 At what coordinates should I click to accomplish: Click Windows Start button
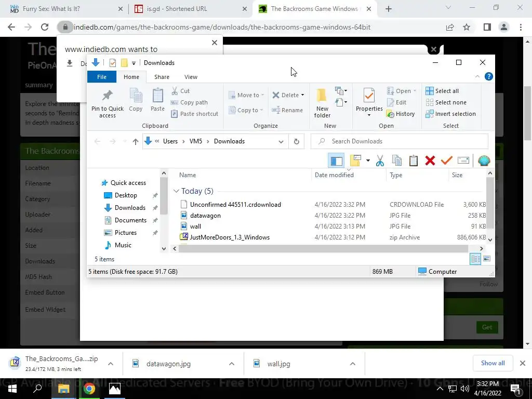12,389
